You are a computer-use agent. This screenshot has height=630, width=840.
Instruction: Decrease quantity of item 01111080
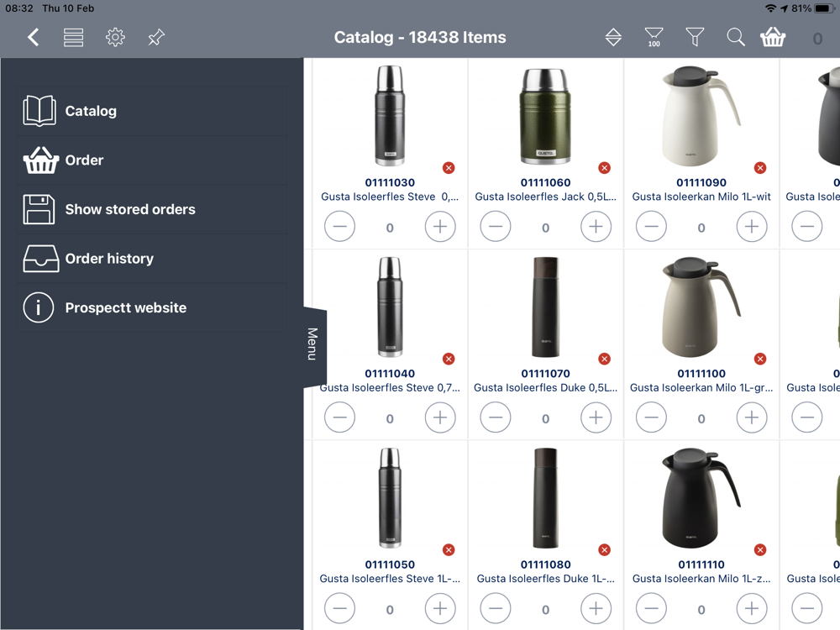click(x=496, y=608)
